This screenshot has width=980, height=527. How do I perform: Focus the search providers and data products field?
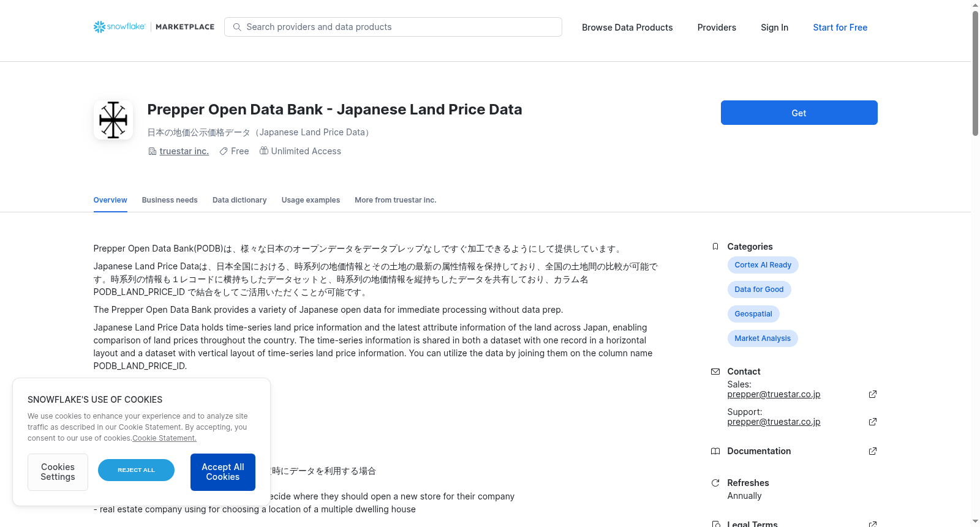click(393, 27)
